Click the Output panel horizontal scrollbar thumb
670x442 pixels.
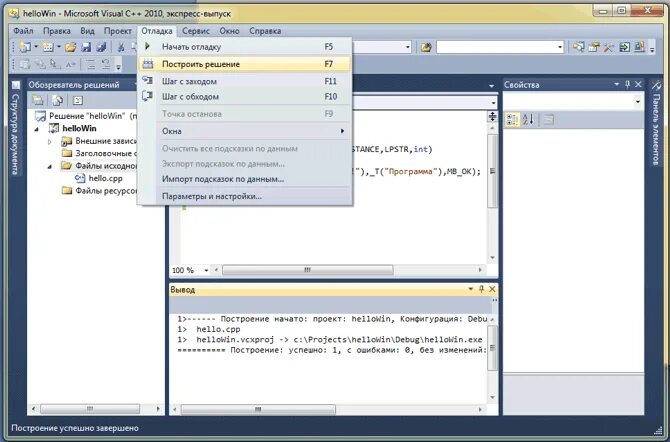258,410
